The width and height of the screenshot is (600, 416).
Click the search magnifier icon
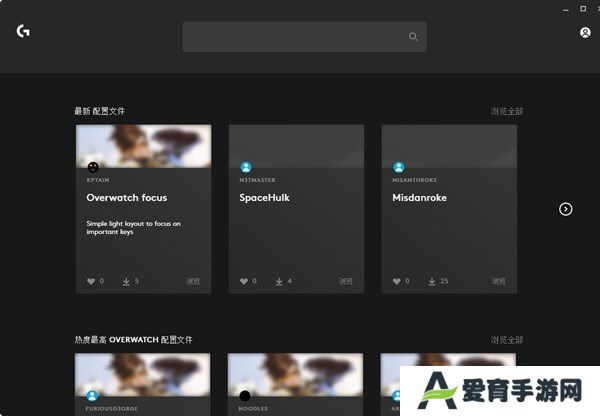413,37
